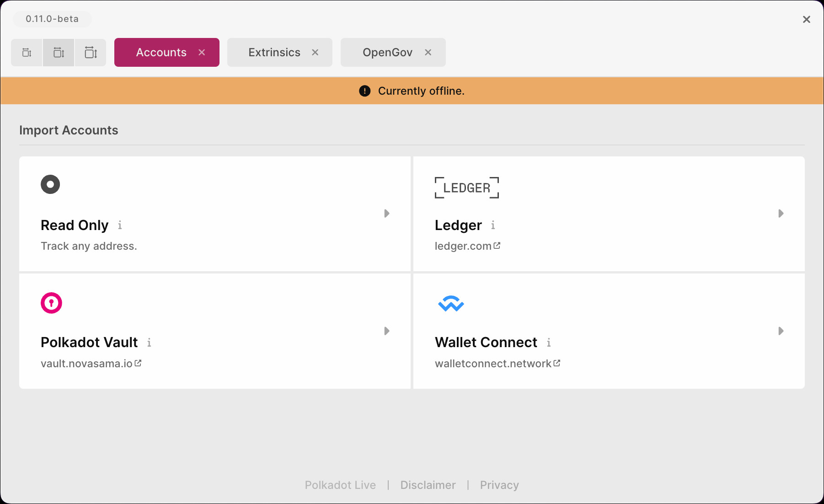
Task: Click the Ledger logo
Action: click(467, 188)
